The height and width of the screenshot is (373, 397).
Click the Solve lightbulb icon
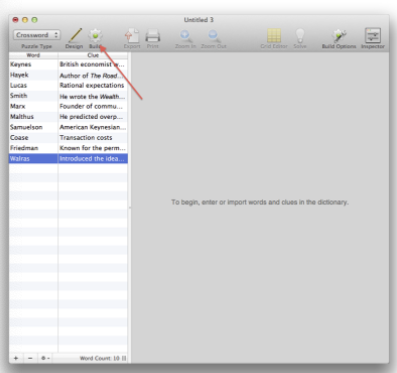click(300, 35)
